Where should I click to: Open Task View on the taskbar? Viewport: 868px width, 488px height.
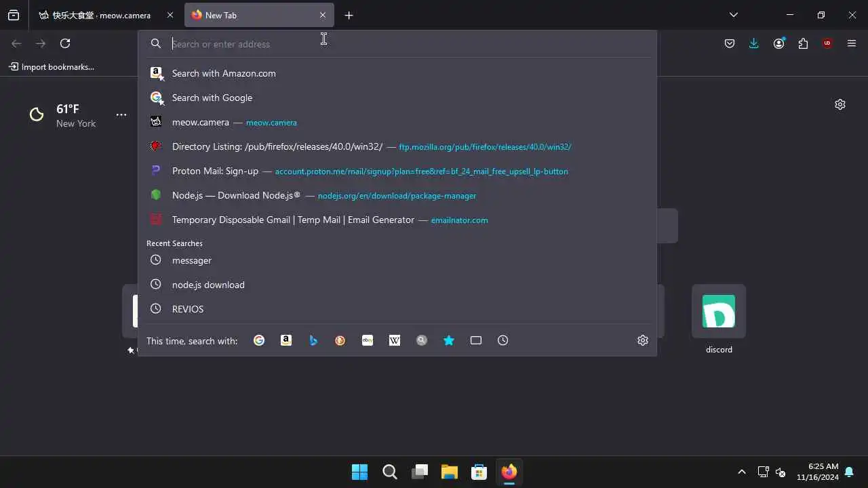pos(420,472)
